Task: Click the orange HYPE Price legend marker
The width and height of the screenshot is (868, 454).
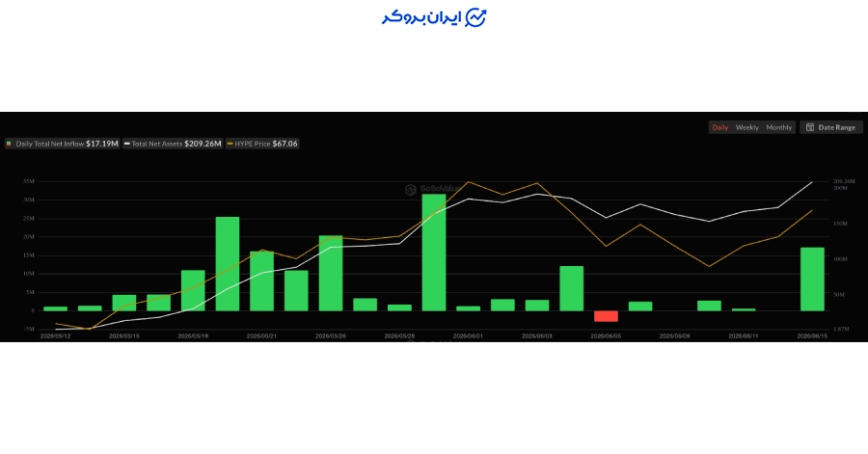Action: pyautogui.click(x=230, y=144)
